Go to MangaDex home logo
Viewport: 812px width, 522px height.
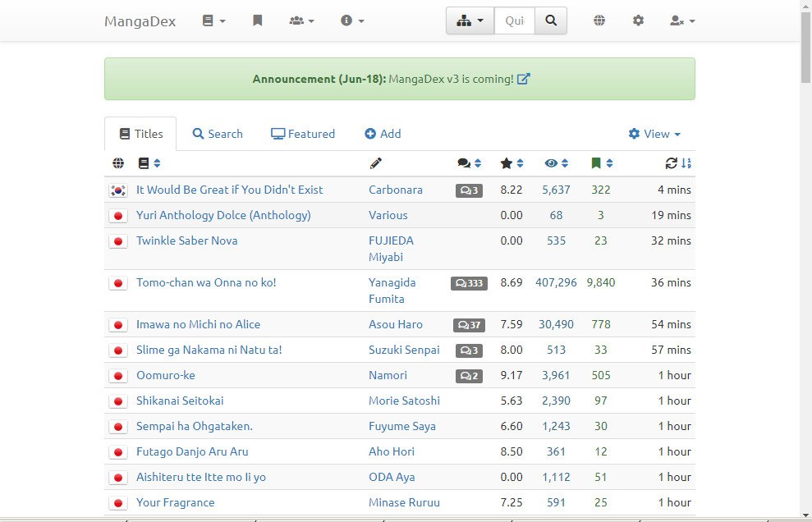coord(140,21)
